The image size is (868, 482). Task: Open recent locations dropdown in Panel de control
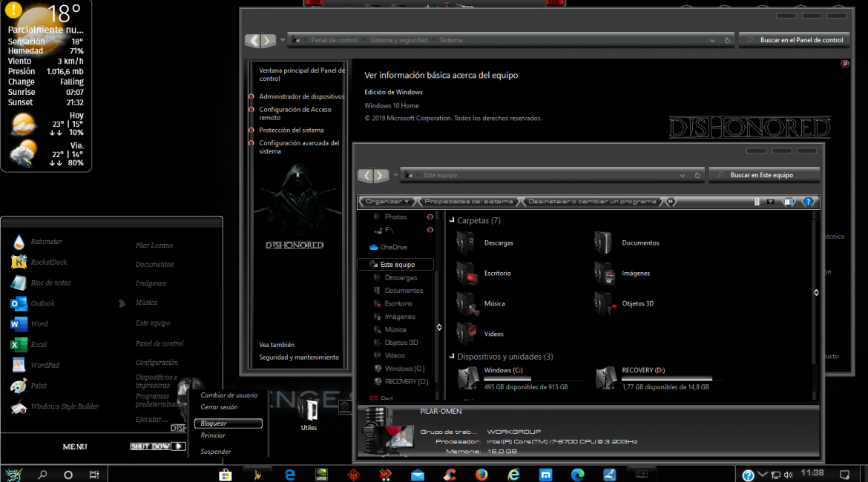point(283,40)
